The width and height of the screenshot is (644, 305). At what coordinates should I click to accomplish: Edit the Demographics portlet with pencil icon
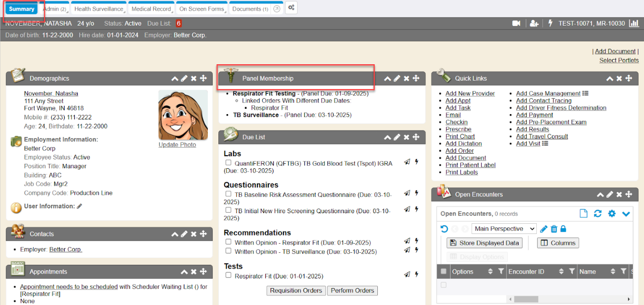pyautogui.click(x=184, y=78)
